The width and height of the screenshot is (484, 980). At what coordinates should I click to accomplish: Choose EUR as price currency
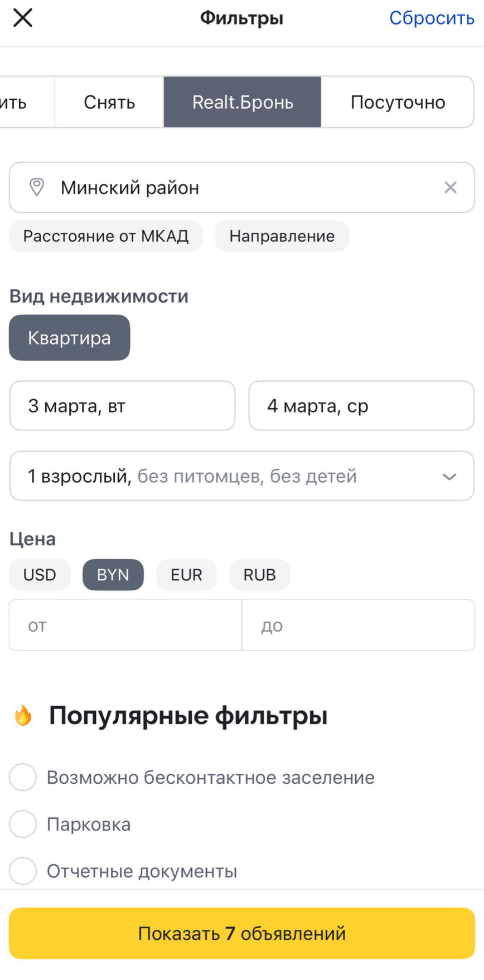[x=186, y=575]
